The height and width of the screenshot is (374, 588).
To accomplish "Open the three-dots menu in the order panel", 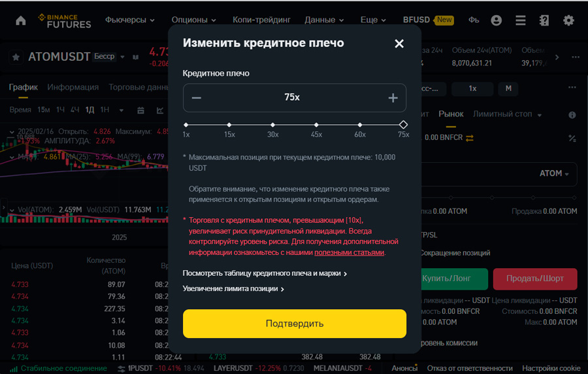I will pyautogui.click(x=572, y=88).
